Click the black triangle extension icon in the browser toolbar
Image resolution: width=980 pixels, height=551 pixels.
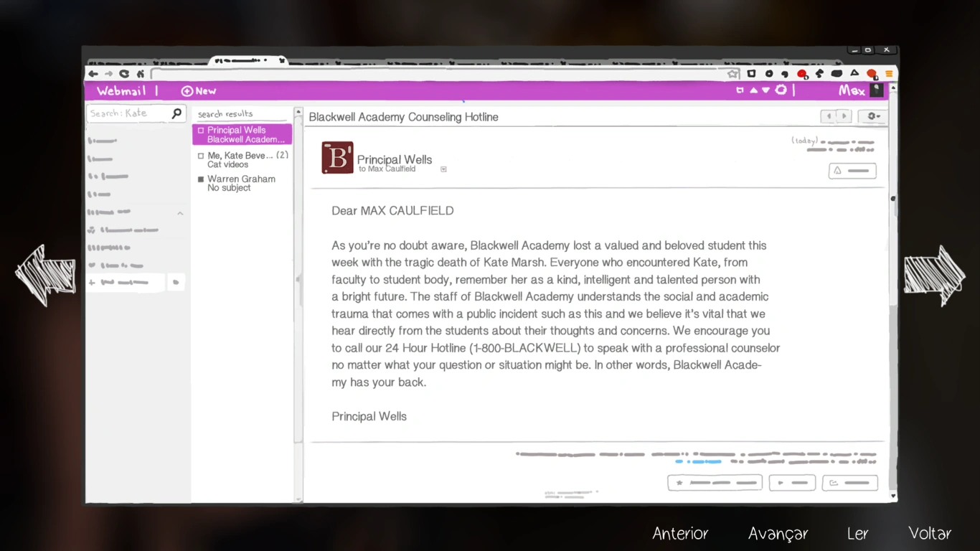tap(854, 73)
